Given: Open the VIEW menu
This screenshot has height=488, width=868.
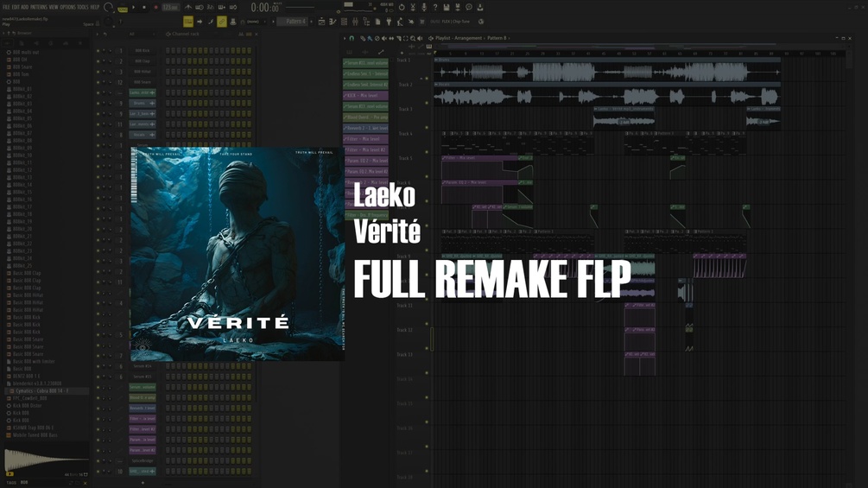Looking at the screenshot, I should coord(54,7).
